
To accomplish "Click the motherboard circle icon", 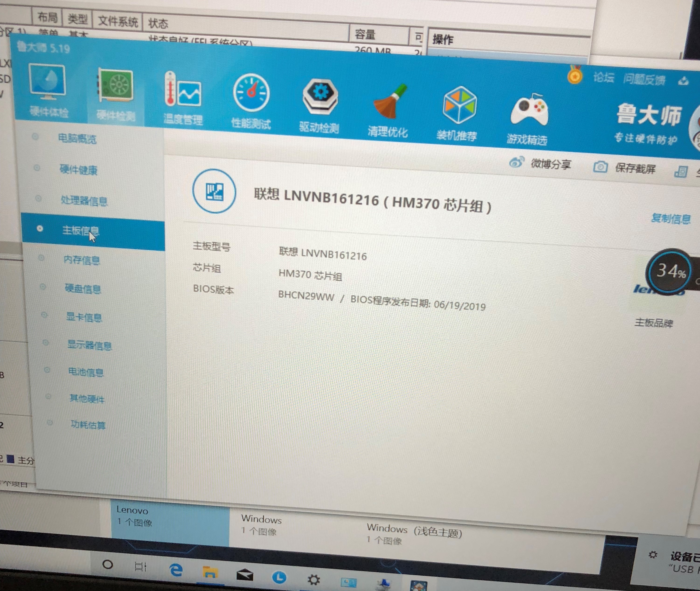I will pos(214,191).
